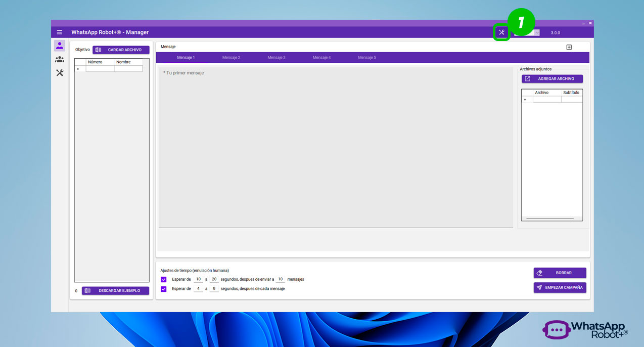Click the first-row minimum wait field showing 10

tap(198, 279)
